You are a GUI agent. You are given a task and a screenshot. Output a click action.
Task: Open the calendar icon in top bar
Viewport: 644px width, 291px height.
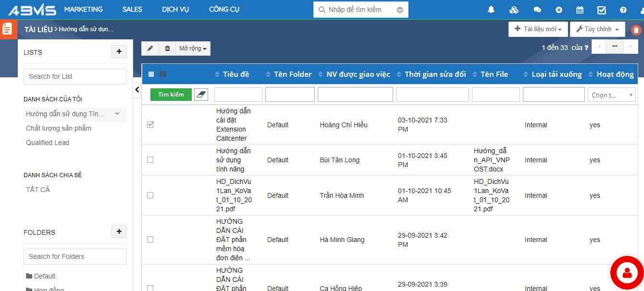pos(580,10)
